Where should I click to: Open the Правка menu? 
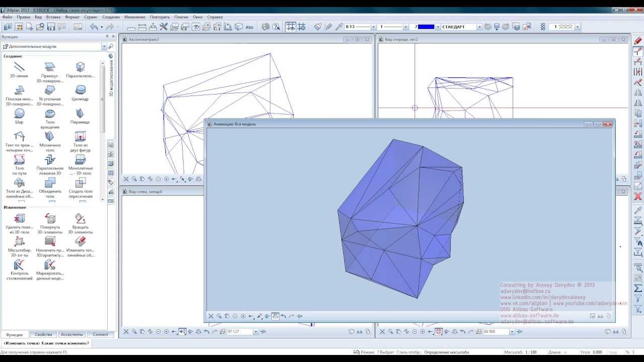pyautogui.click(x=23, y=17)
